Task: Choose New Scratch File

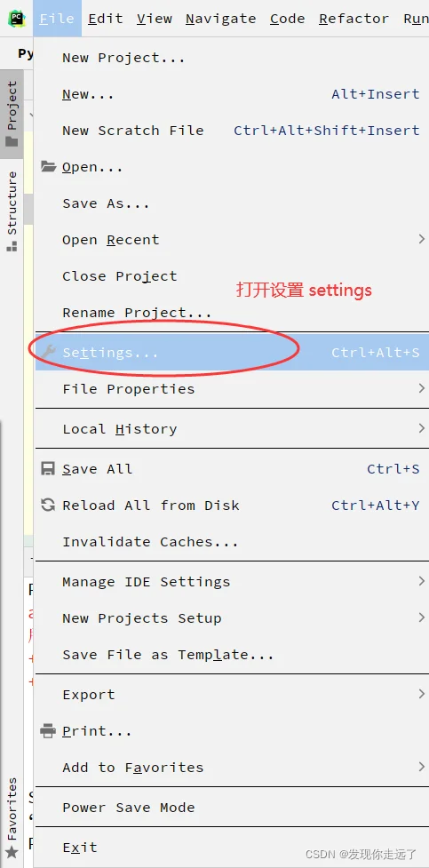Action: [232, 131]
